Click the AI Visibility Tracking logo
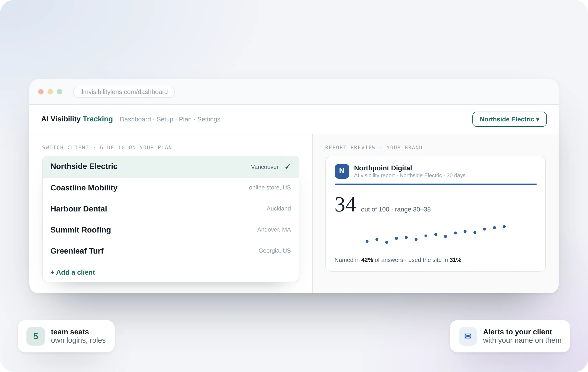 77,119
